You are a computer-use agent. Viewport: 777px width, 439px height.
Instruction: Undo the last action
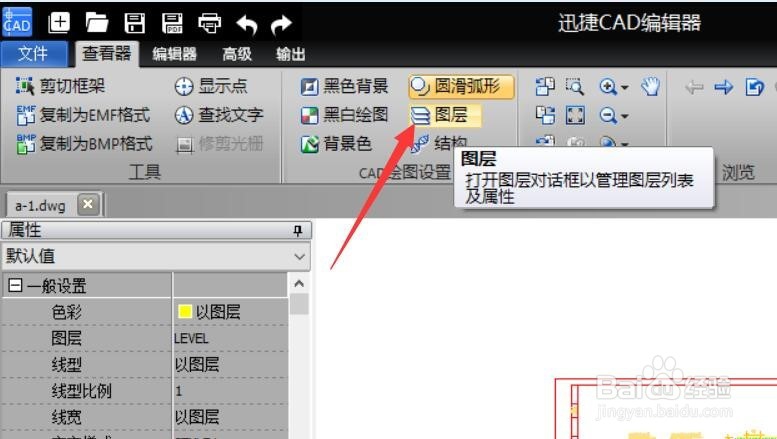point(247,24)
